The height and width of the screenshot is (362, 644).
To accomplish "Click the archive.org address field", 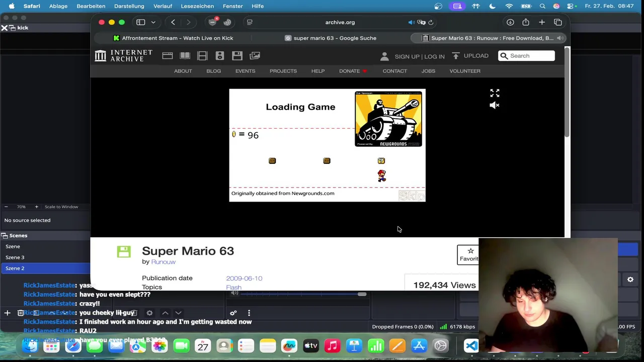I will [340, 22].
